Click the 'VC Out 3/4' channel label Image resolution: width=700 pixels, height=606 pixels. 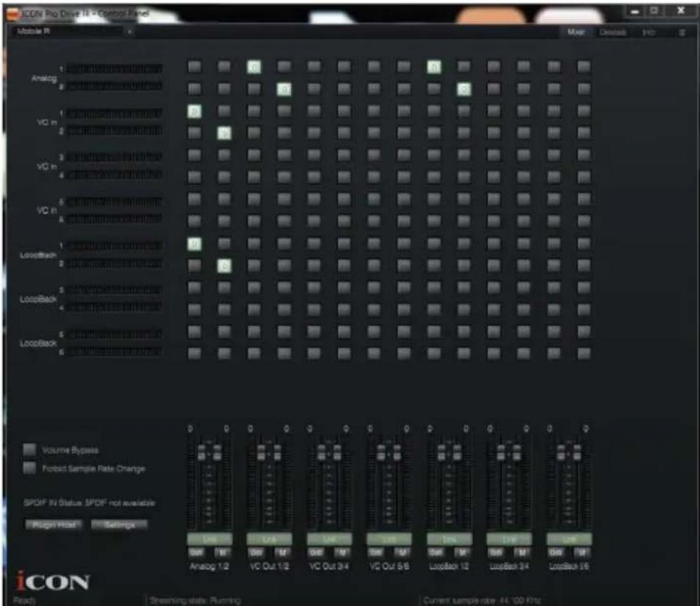coord(329,566)
